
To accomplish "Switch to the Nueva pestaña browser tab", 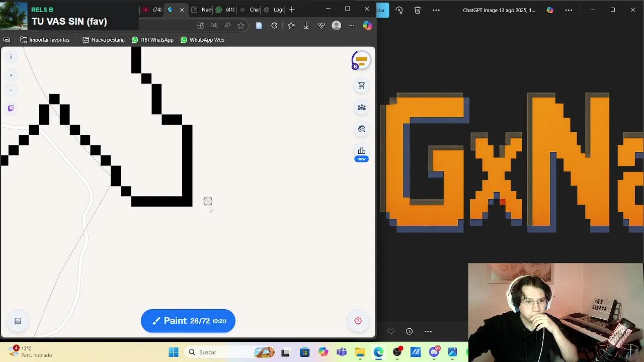I will tap(201, 10).
